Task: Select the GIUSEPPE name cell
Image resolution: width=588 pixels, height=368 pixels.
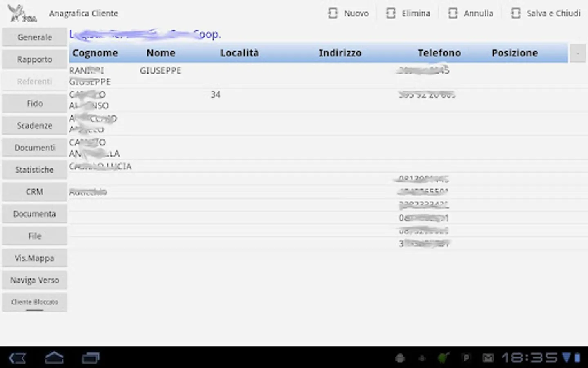Action: point(160,71)
